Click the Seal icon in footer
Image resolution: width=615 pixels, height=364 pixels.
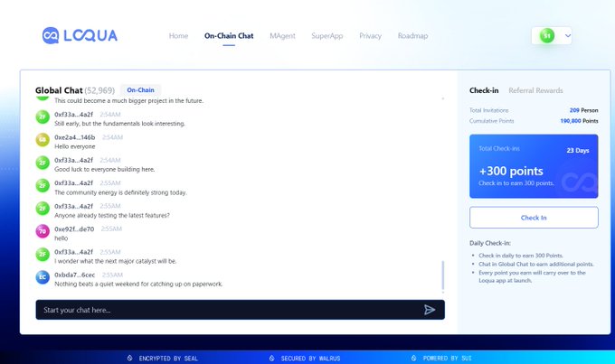(130, 358)
